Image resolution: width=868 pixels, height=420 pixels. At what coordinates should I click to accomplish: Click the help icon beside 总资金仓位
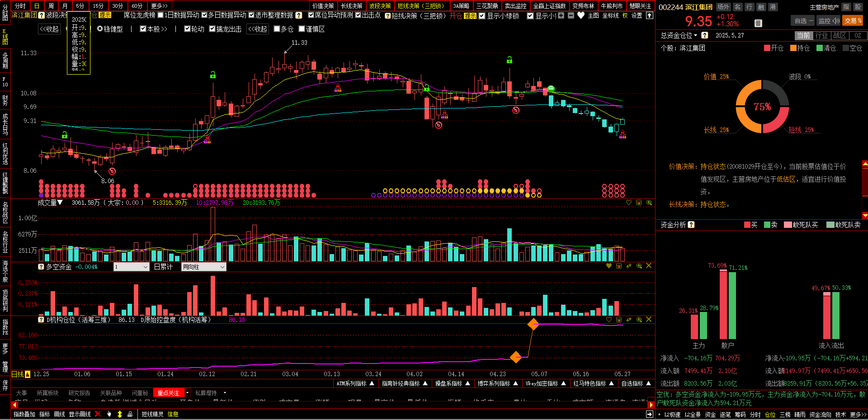(705, 35)
